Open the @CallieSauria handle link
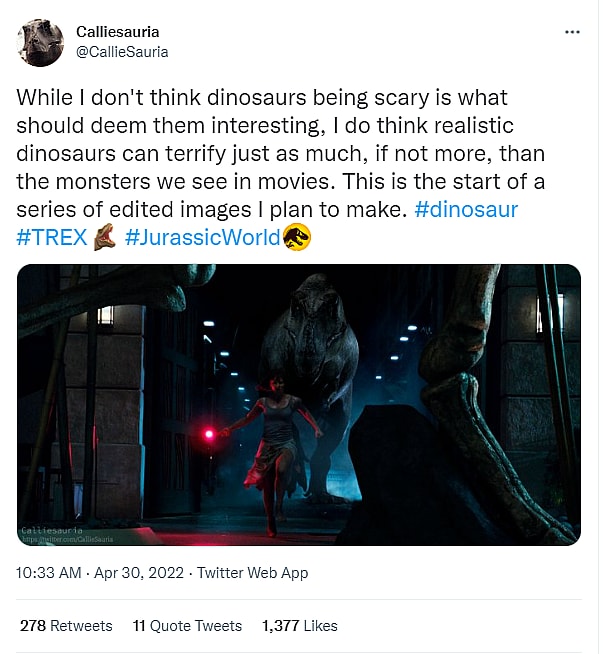 tap(122, 52)
